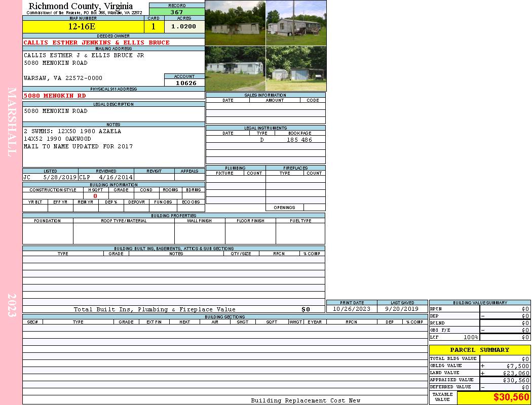Select the land value $23,060 cell
This screenshot has height=405, width=532.
505,373
